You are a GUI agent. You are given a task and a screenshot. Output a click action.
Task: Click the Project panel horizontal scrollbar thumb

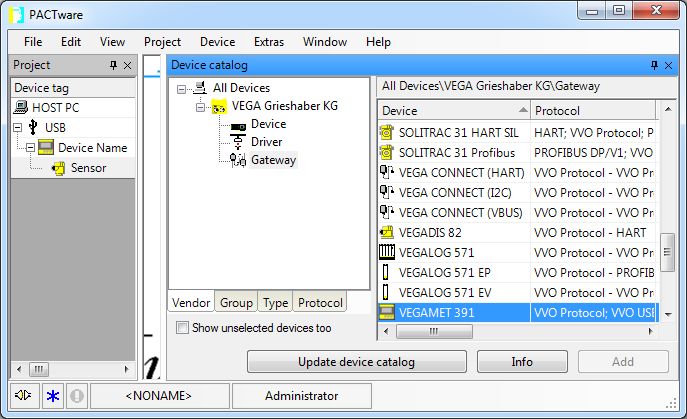pos(39,369)
